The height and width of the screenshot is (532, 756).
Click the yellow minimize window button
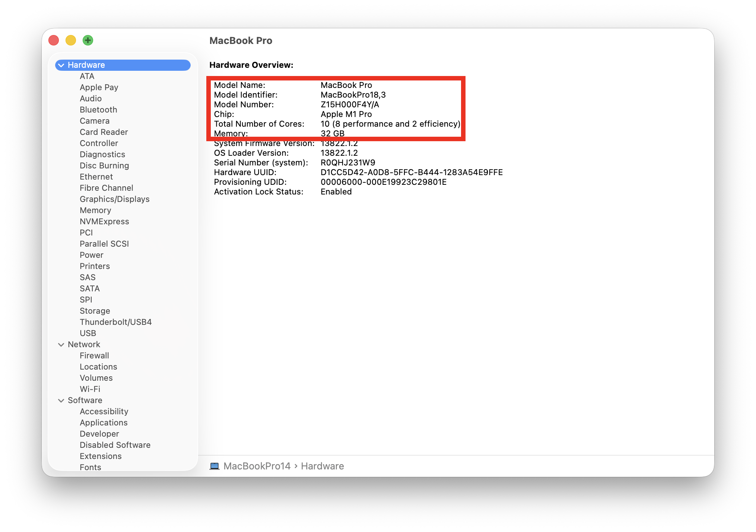71,40
